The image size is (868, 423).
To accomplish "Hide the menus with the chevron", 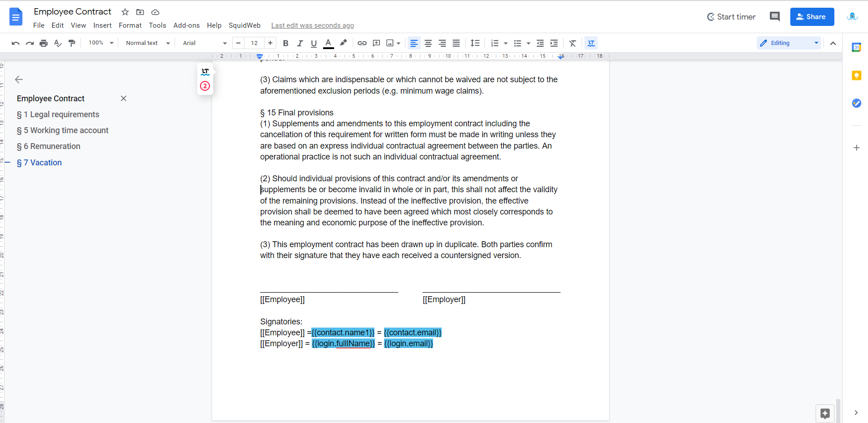I will coord(833,43).
